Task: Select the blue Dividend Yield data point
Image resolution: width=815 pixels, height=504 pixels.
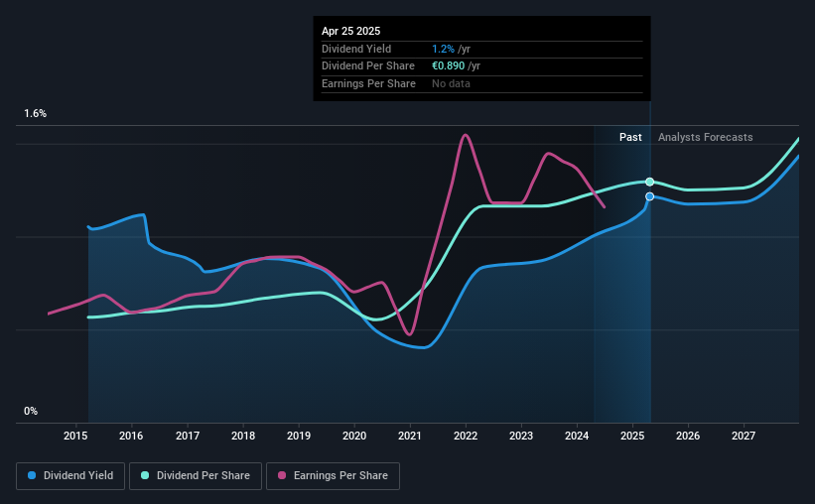Action: (649, 196)
